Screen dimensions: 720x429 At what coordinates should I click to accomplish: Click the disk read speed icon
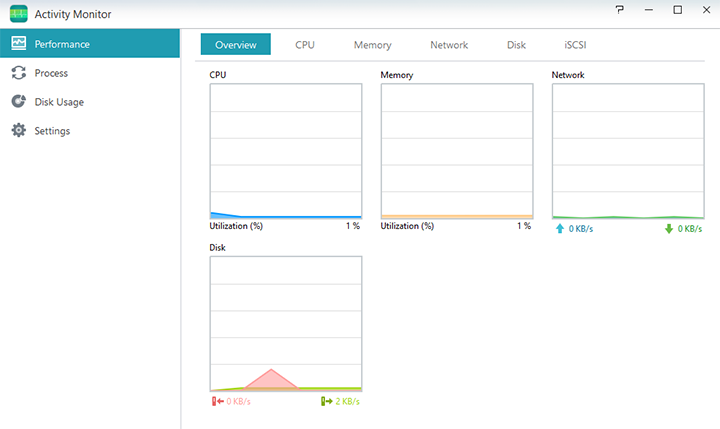coord(216,401)
